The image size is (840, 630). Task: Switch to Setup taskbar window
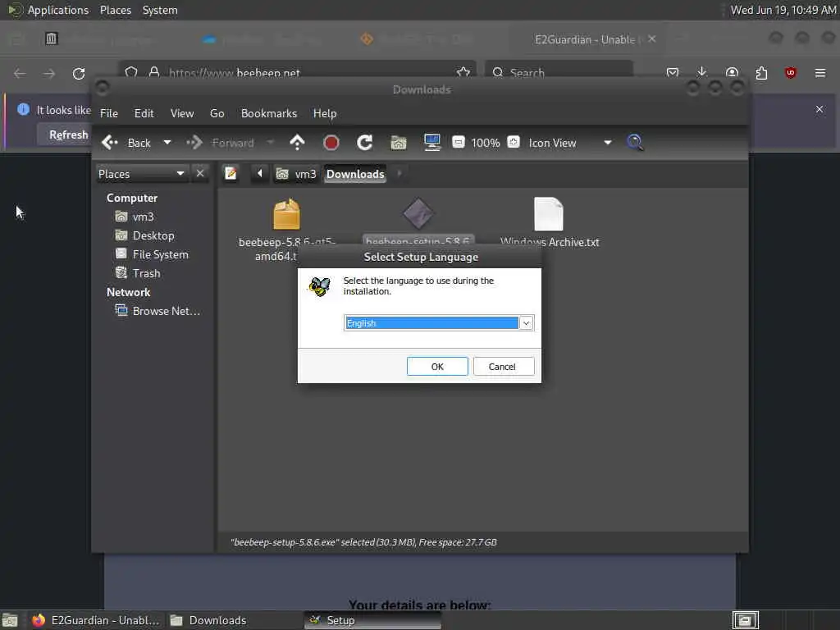[x=373, y=620]
